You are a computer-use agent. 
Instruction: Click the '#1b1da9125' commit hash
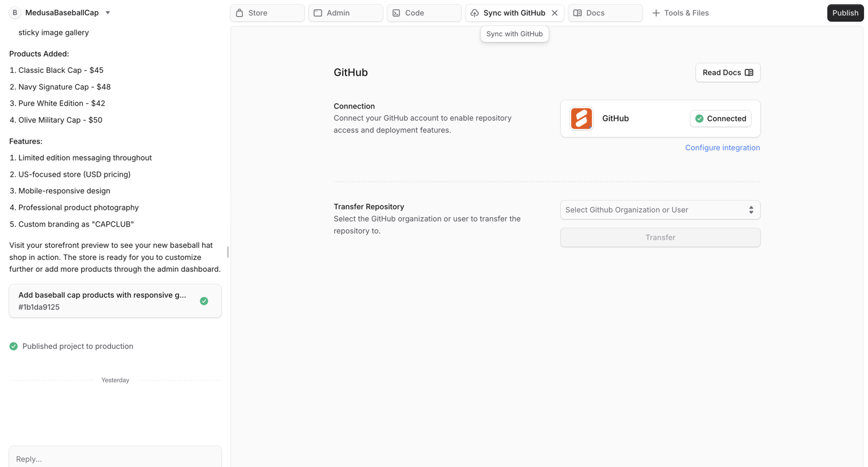click(x=39, y=307)
